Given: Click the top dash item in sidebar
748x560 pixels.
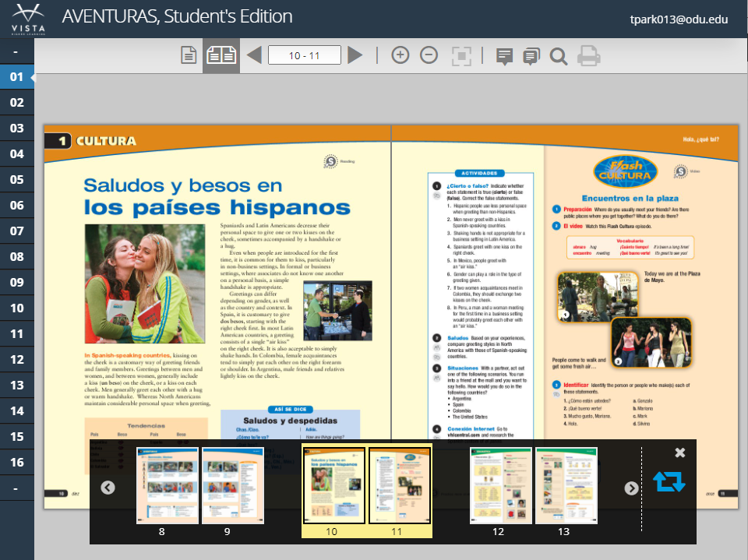Looking at the screenshot, I should pyautogui.click(x=17, y=51).
